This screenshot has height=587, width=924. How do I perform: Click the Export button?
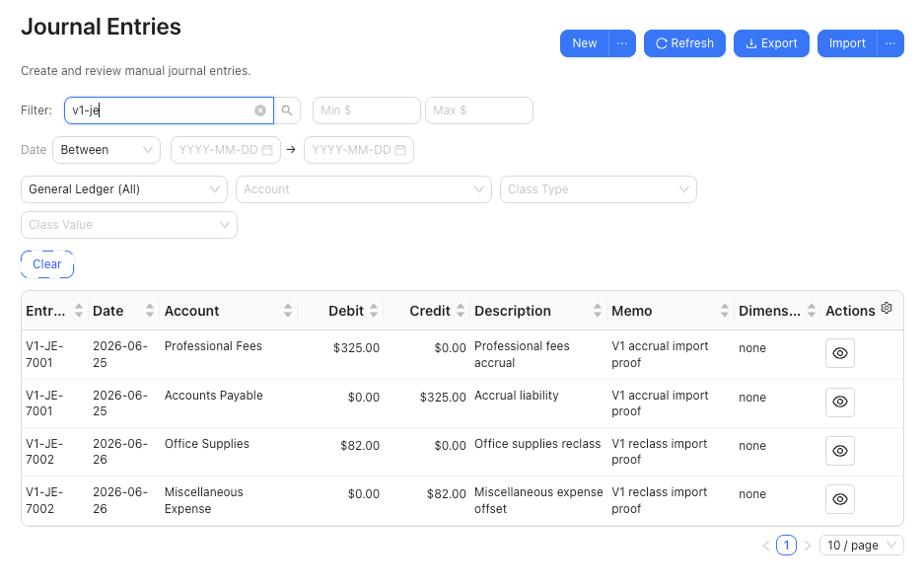coord(771,43)
